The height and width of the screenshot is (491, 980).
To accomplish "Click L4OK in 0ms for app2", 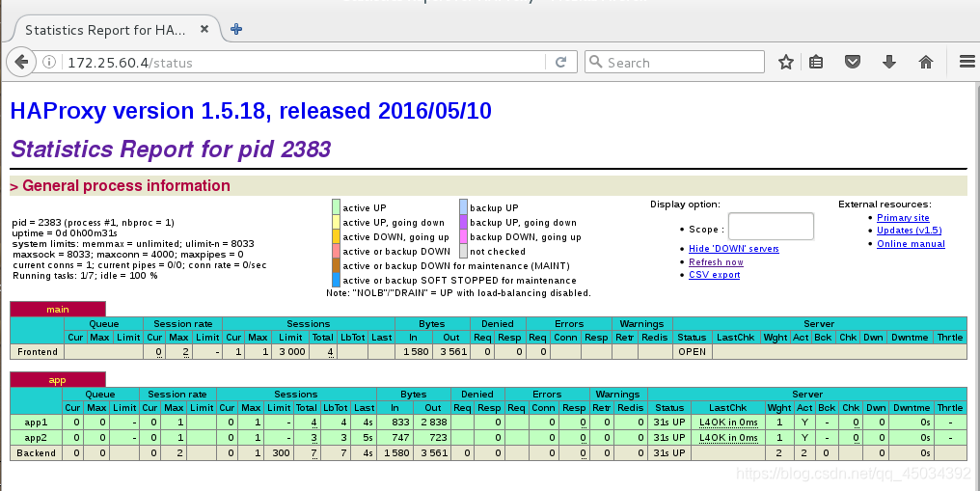I will click(728, 437).
